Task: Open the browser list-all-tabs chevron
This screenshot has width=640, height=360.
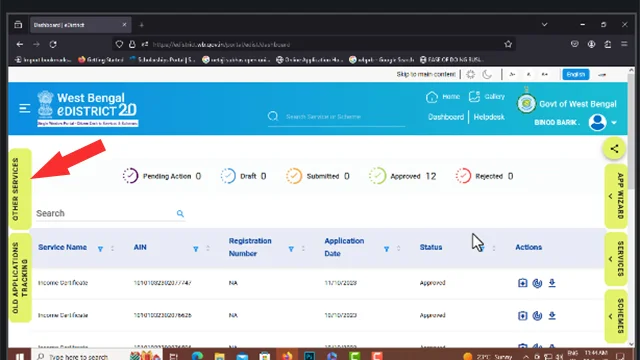Action: pos(544,25)
